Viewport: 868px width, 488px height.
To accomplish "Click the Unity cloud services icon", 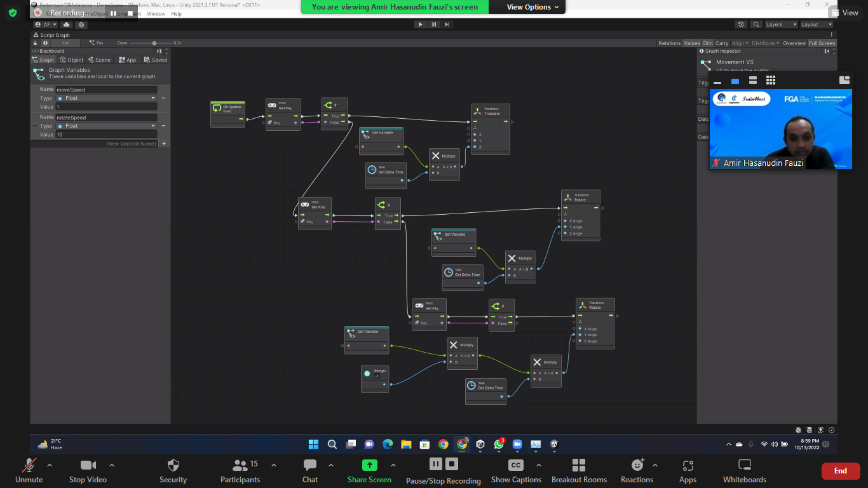I will (x=67, y=25).
